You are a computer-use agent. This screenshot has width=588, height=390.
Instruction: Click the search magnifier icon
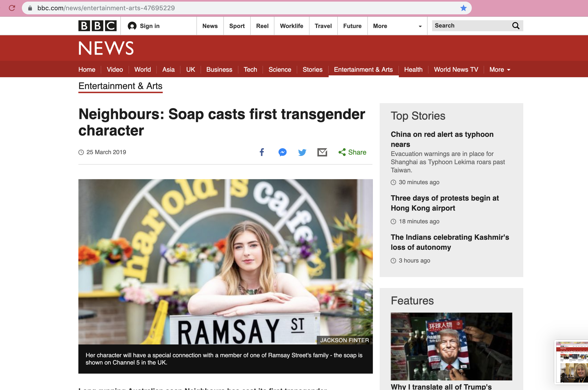point(516,26)
